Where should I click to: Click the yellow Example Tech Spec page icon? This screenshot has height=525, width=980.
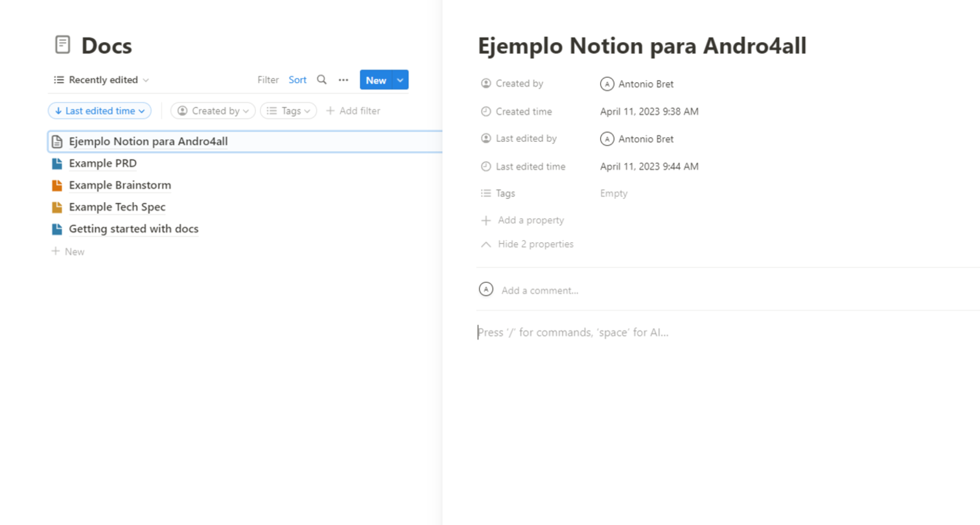57,207
